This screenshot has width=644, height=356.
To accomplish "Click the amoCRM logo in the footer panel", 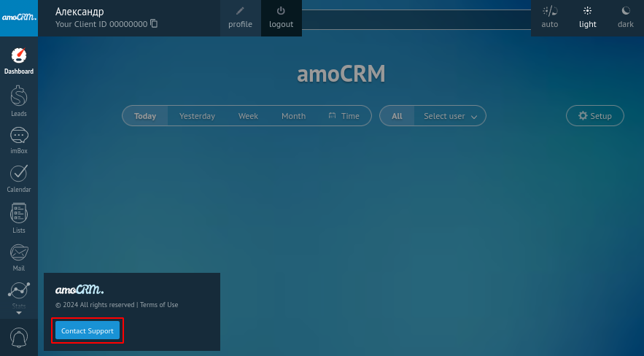I will point(79,290).
